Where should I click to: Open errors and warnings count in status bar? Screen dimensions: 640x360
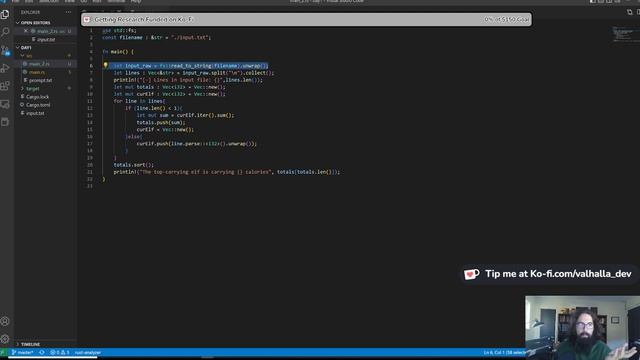60,352
